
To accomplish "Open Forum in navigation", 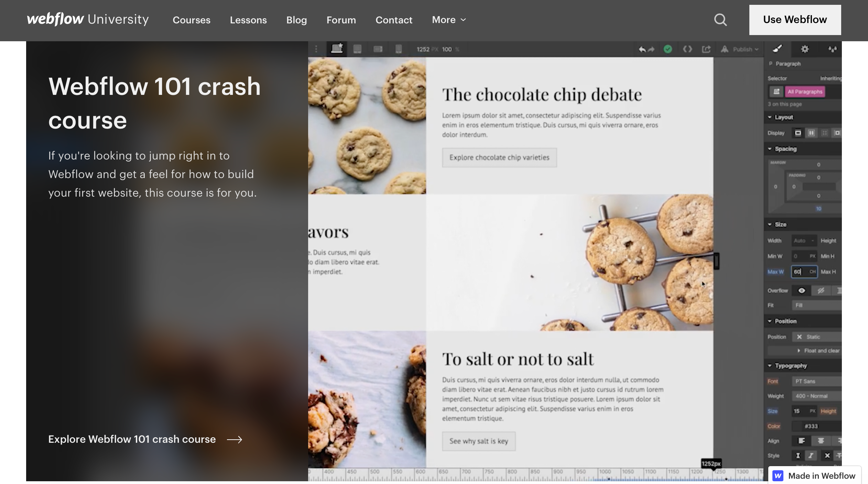I will point(341,20).
